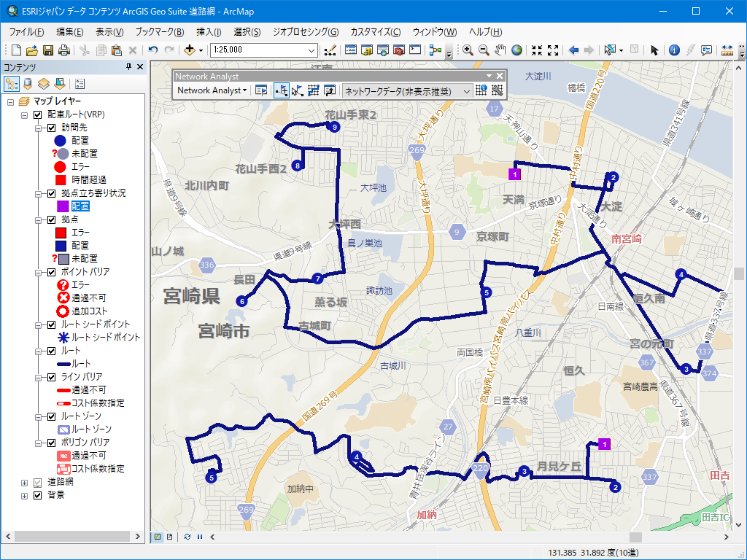Select the Pan hand tool
The height and width of the screenshot is (560, 747).
[500, 50]
